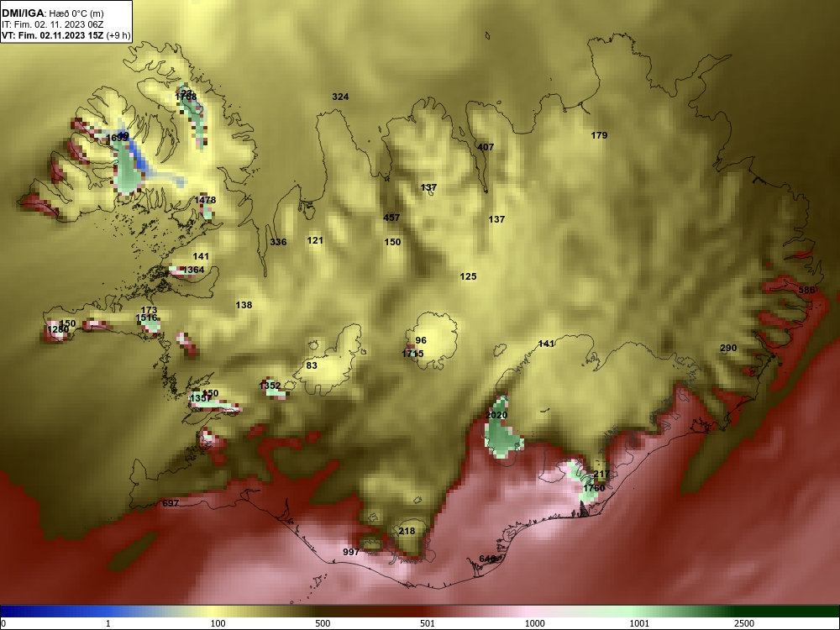The width and height of the screenshot is (840, 630).
Task: Click the '500' label on the color scale
Action: (323, 624)
